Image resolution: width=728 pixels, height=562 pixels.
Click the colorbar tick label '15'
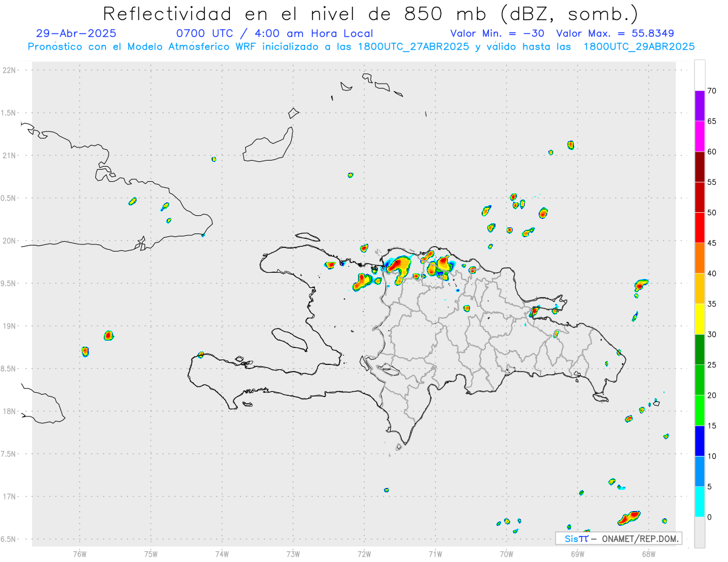coord(712,426)
